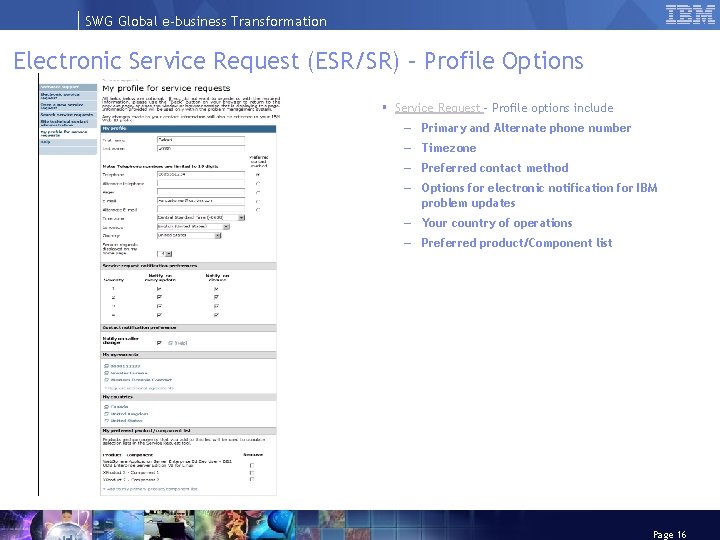Click the add additional agreements link
The height and width of the screenshot is (540, 720).
139,388
